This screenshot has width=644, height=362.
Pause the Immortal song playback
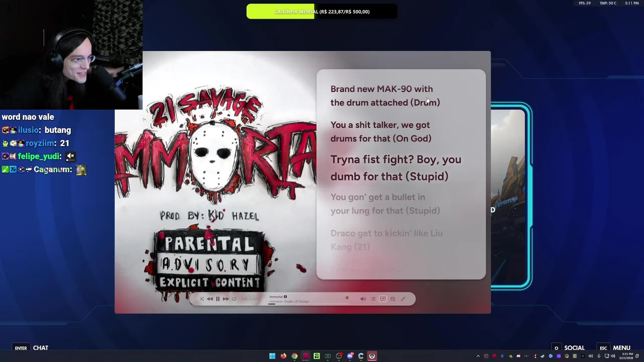coord(218,299)
